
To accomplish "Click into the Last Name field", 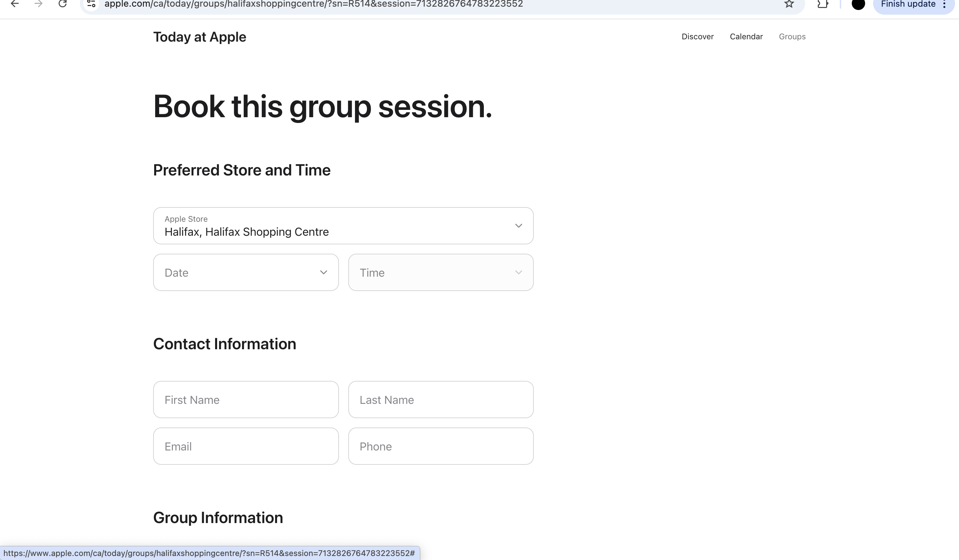I will [x=441, y=400].
